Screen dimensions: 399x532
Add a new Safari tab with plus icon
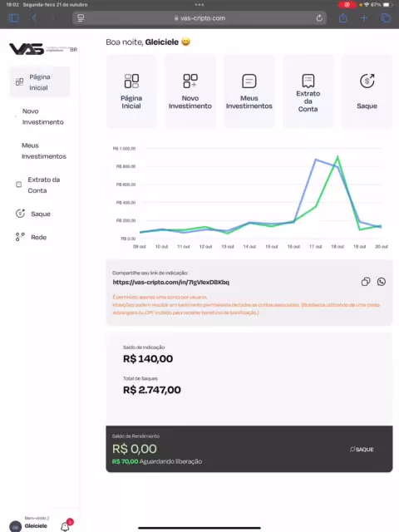(364, 18)
